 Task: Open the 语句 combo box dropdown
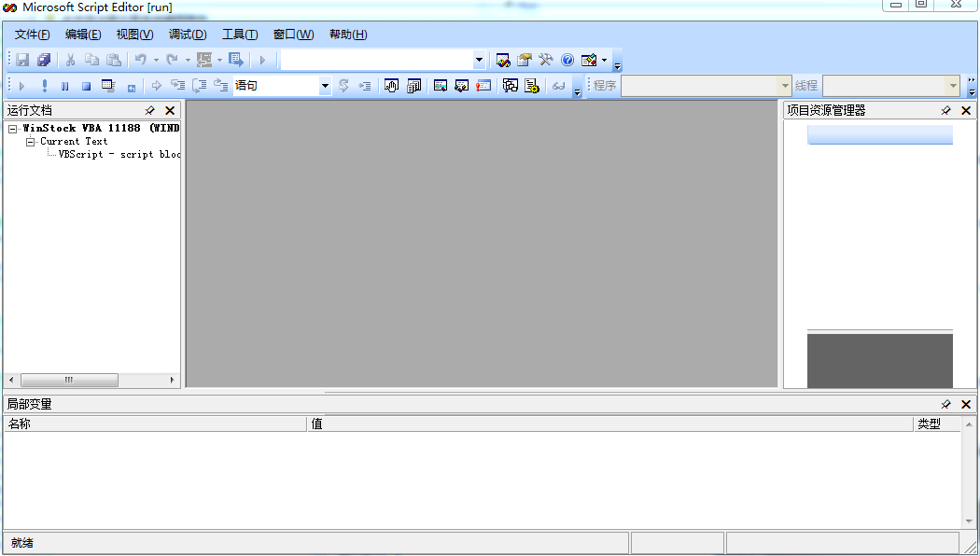[325, 86]
